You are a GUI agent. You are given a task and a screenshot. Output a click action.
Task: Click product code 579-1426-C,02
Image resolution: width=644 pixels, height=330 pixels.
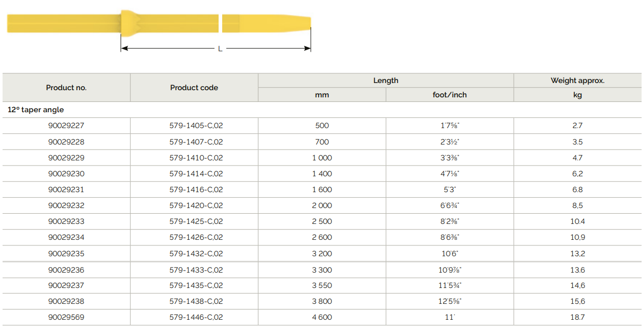point(196,237)
